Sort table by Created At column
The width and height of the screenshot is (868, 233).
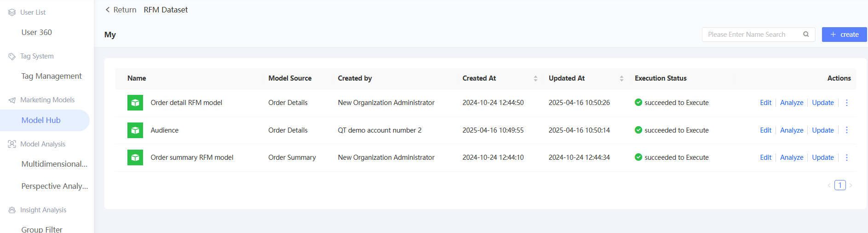(x=535, y=79)
